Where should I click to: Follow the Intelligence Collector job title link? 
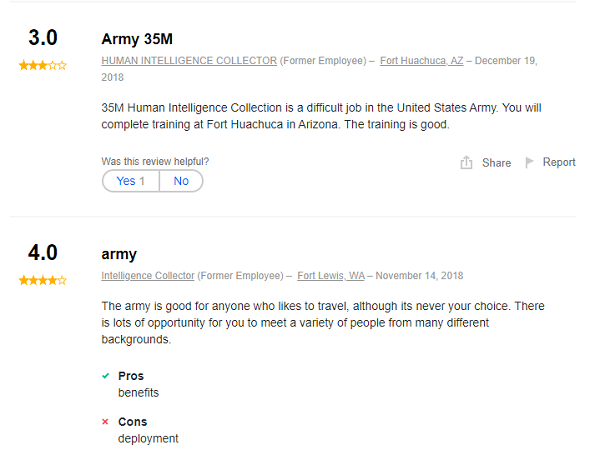tap(148, 276)
